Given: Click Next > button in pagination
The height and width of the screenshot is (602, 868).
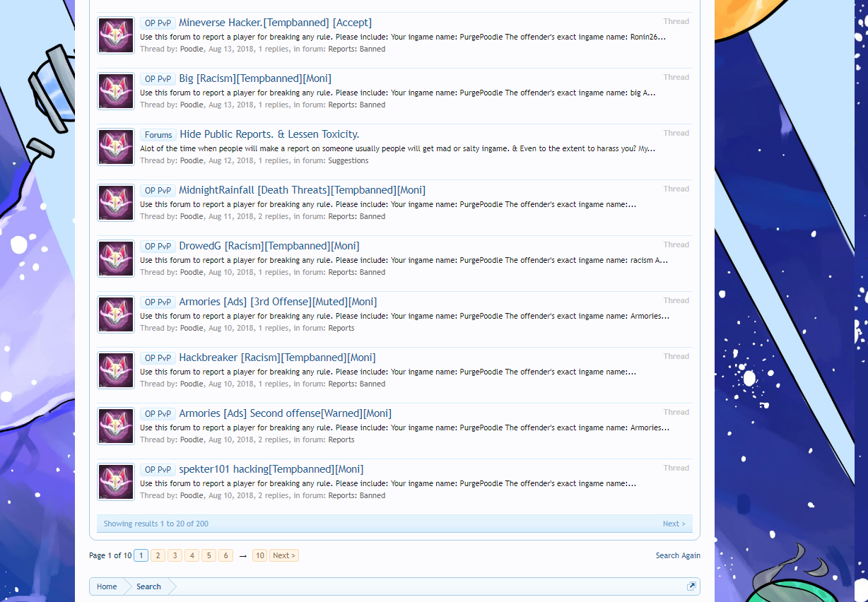Looking at the screenshot, I should pyautogui.click(x=284, y=555).
